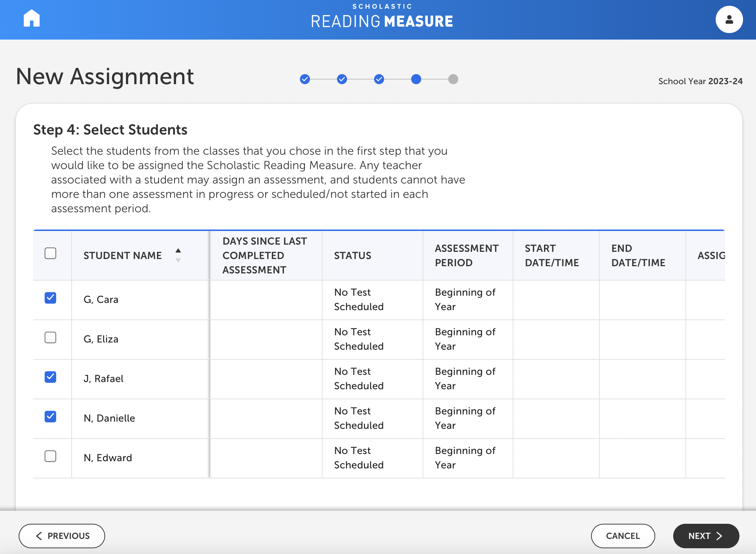The image size is (756, 554).
Task: Click the School Year 2023-24 label
Action: click(700, 81)
